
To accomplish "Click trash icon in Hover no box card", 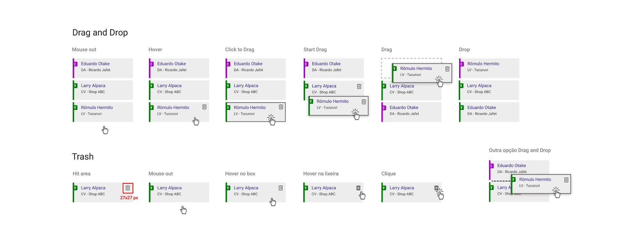I will (281, 188).
